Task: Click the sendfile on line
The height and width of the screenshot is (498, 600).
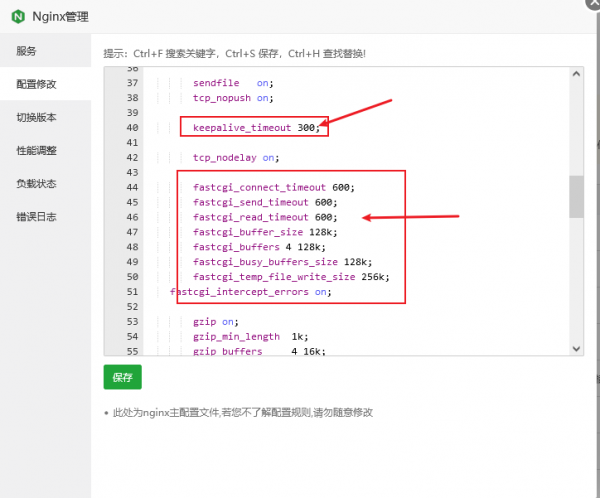Action: (x=233, y=83)
